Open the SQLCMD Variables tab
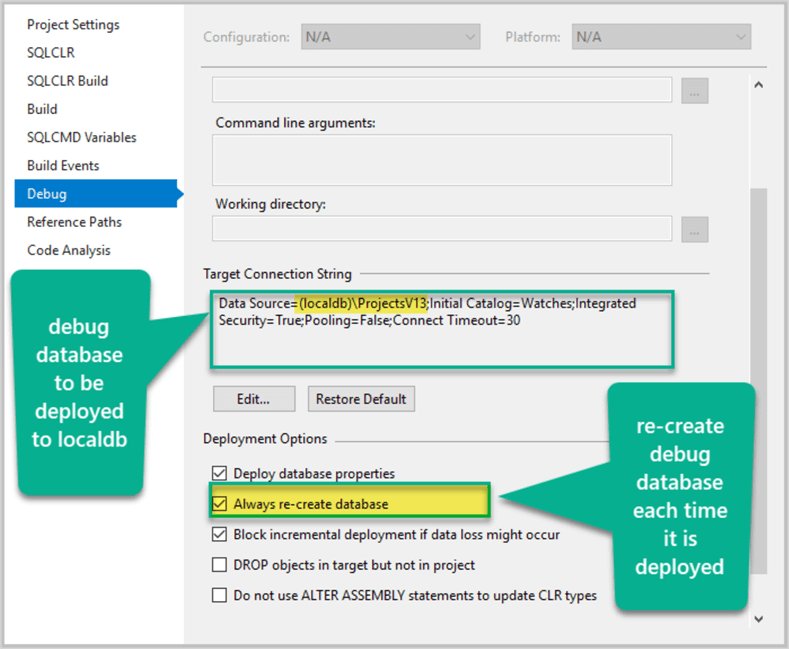789x649 pixels. 82,137
